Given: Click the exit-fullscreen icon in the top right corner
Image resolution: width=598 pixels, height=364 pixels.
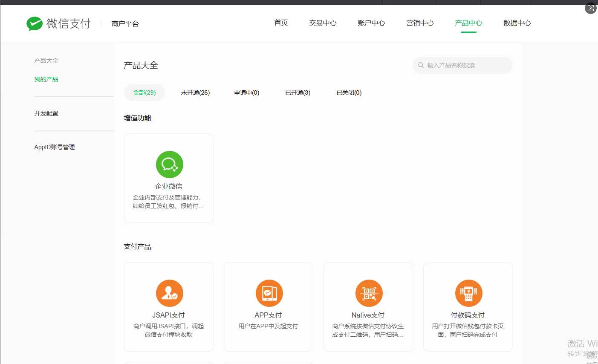Looking at the screenshot, I should point(591,8).
